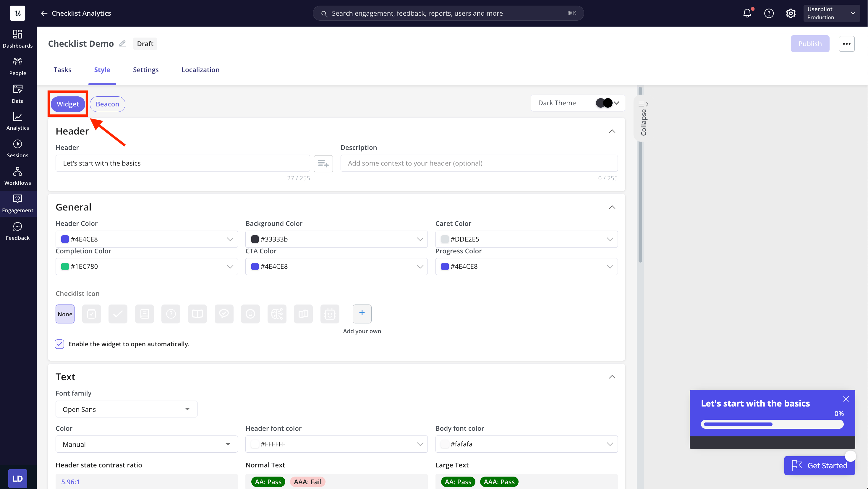Viewport: 868px width, 489px height.
Task: Open the Font family dropdown
Action: pos(126,409)
